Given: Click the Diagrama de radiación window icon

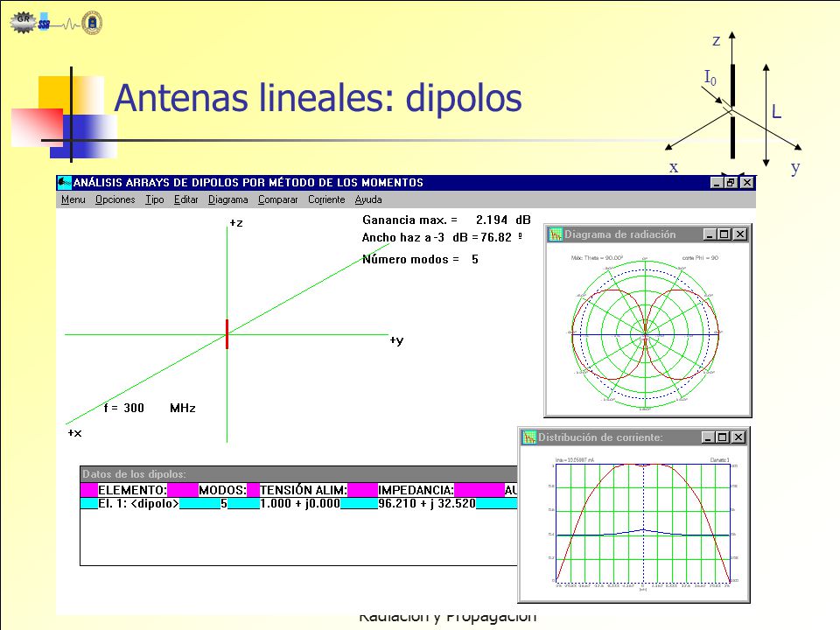Looking at the screenshot, I should (x=556, y=234).
